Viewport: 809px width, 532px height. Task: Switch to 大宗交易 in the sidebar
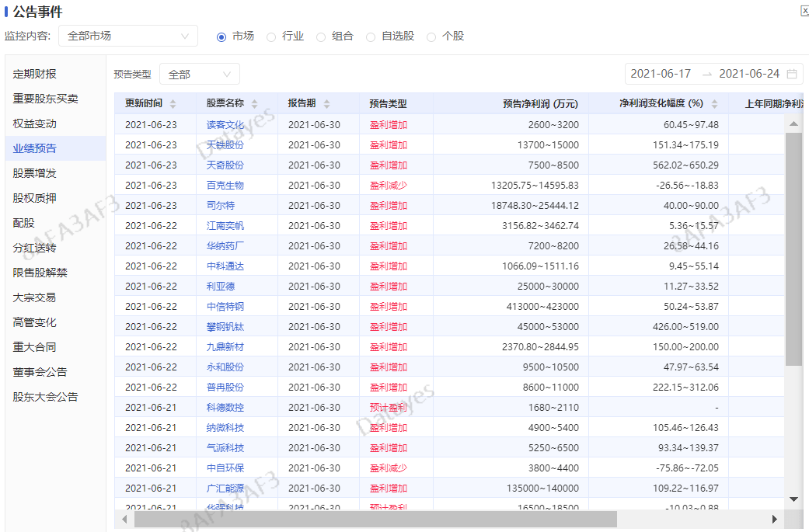pyautogui.click(x=34, y=297)
